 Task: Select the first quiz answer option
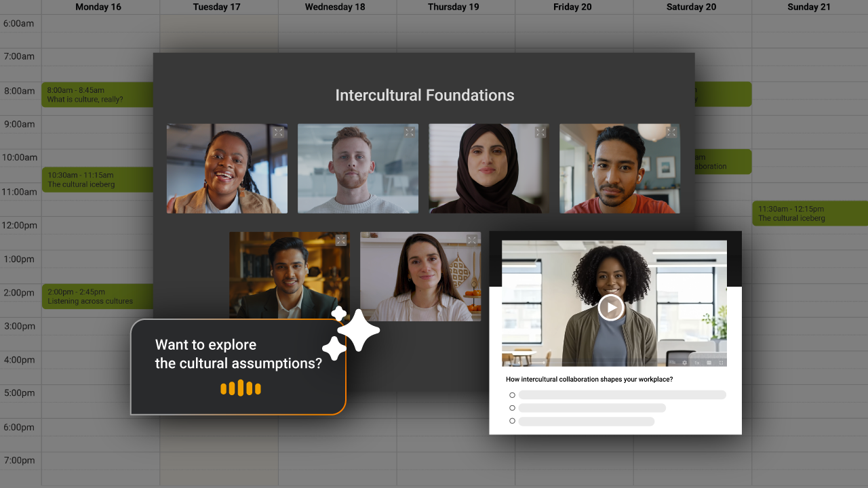[512, 395]
